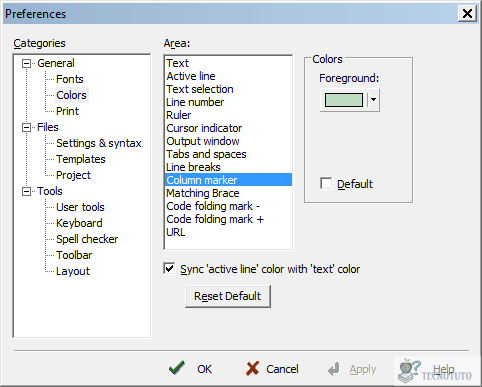Open the Print category
This screenshot has width=482, height=387.
click(x=67, y=111)
